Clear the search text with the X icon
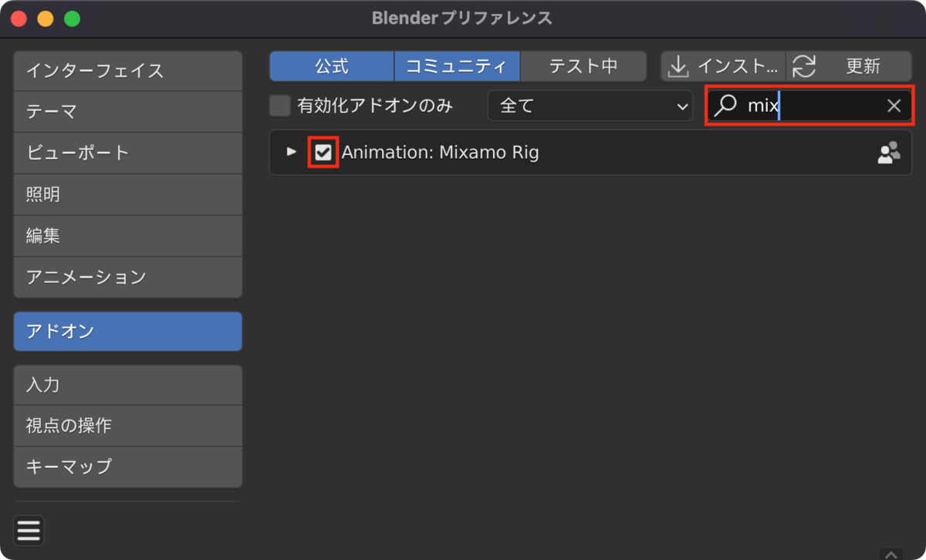This screenshot has height=560, width=926. (894, 106)
